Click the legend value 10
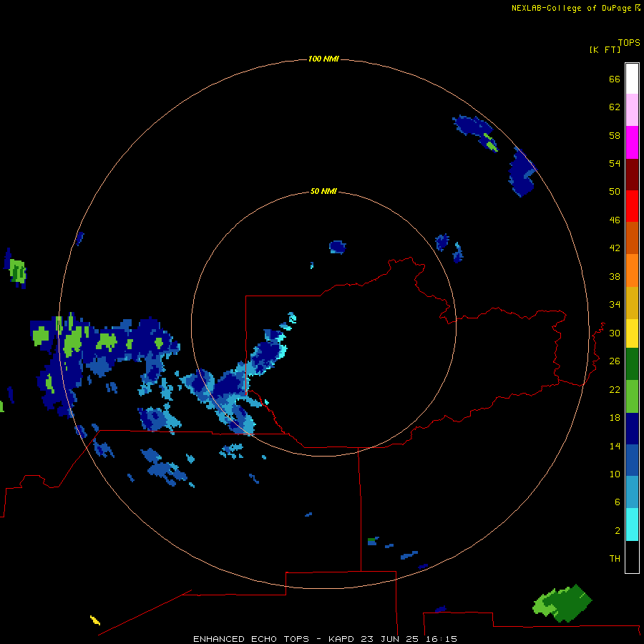Image resolution: width=644 pixels, height=644 pixels. 615,474
